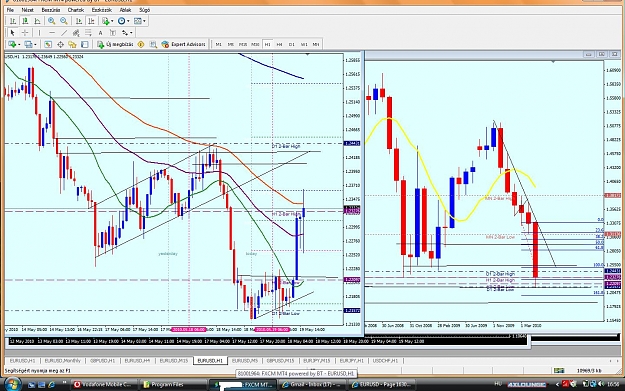This screenshot has width=625, height=391.
Task: Click the Expert Advisors button
Action: (x=184, y=44)
